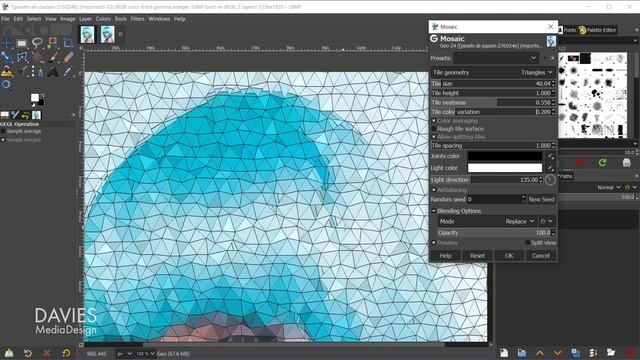The image size is (640, 360).
Task: Select the Color Picker tool
Action: coord(68,72)
